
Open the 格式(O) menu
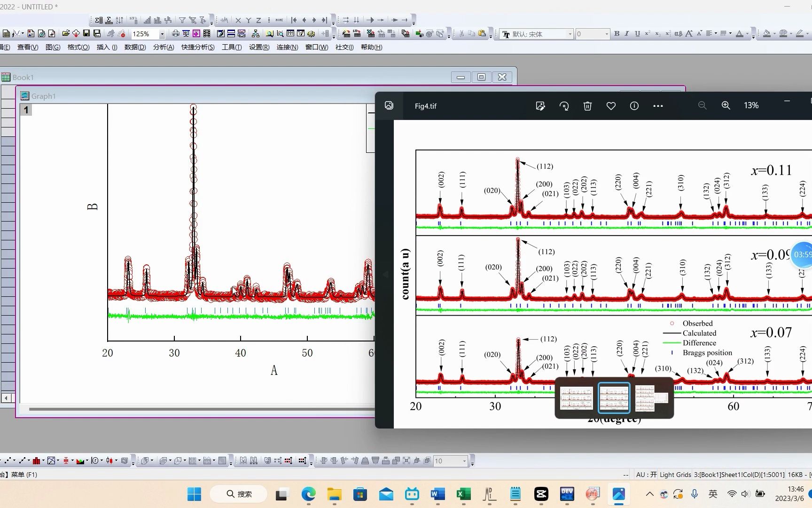coord(78,47)
